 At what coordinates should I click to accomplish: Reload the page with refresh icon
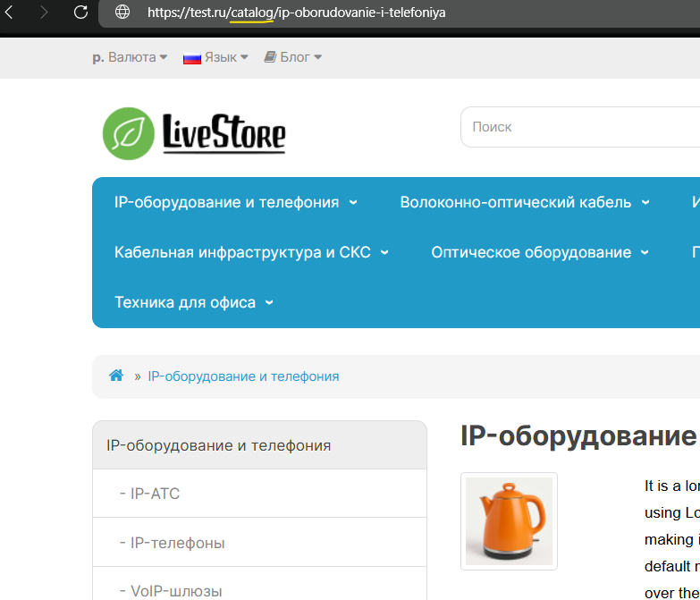pos(80,13)
